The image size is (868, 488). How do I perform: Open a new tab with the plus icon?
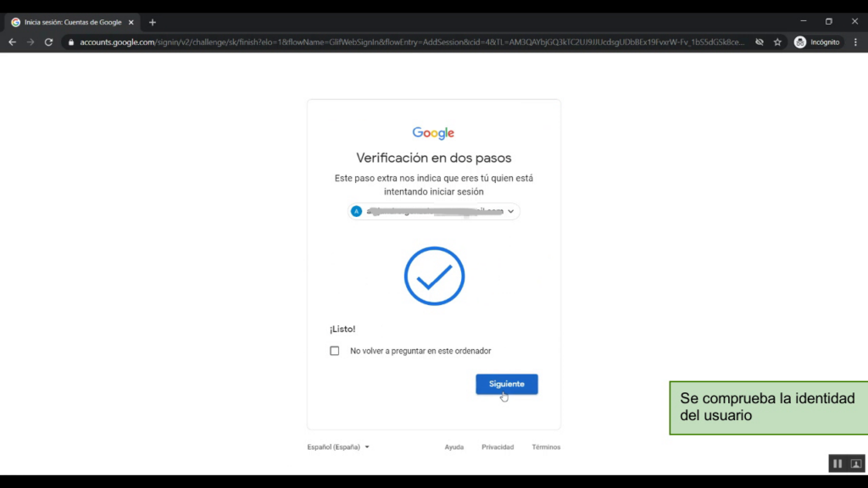(153, 23)
